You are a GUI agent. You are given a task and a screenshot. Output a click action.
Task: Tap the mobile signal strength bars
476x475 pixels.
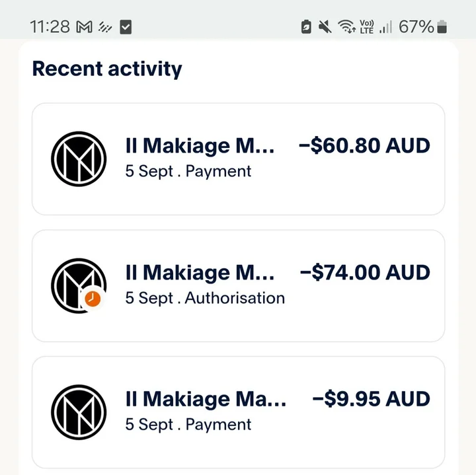(x=385, y=26)
